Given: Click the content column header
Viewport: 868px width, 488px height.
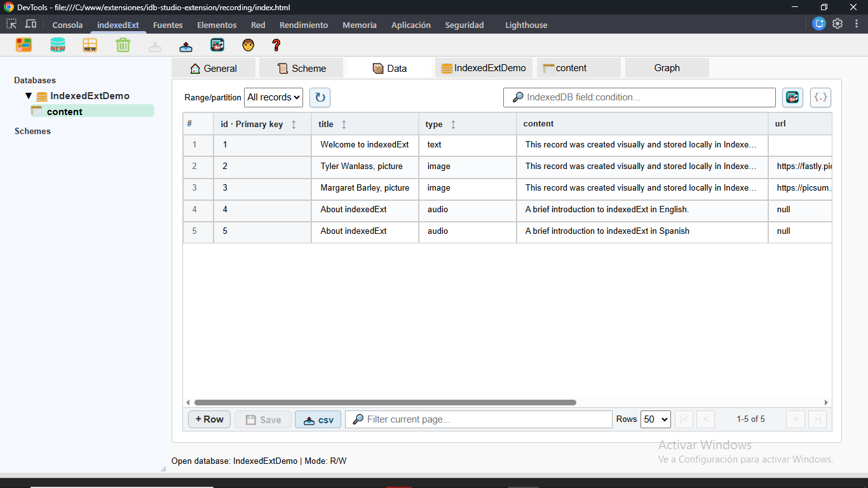Looking at the screenshot, I should (x=642, y=124).
